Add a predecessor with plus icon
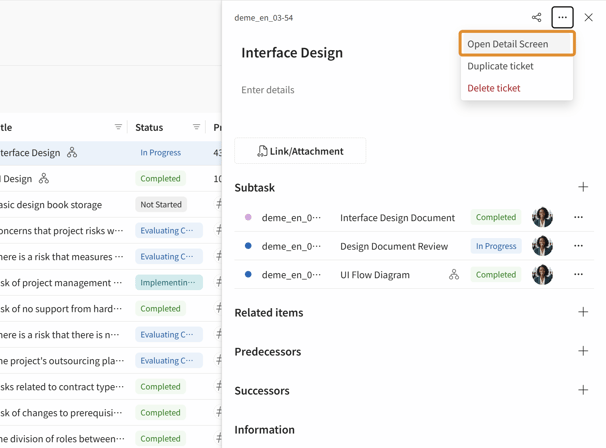This screenshot has height=448, width=606. (x=583, y=351)
